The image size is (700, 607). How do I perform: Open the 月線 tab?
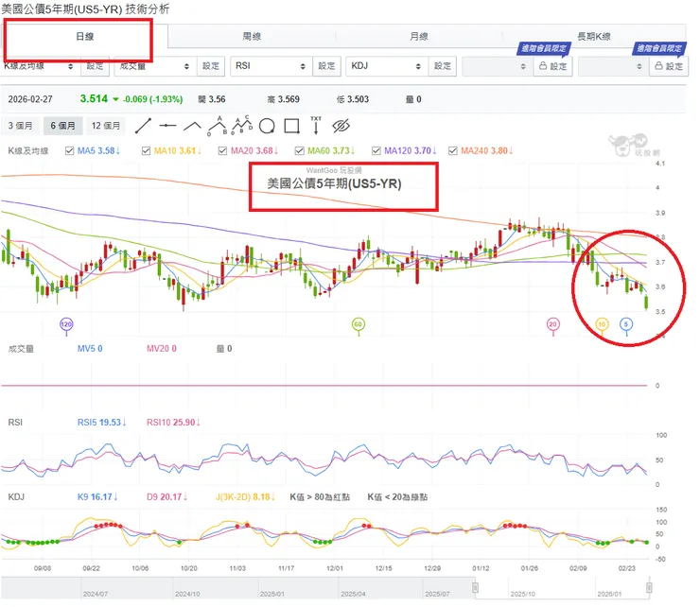419,37
